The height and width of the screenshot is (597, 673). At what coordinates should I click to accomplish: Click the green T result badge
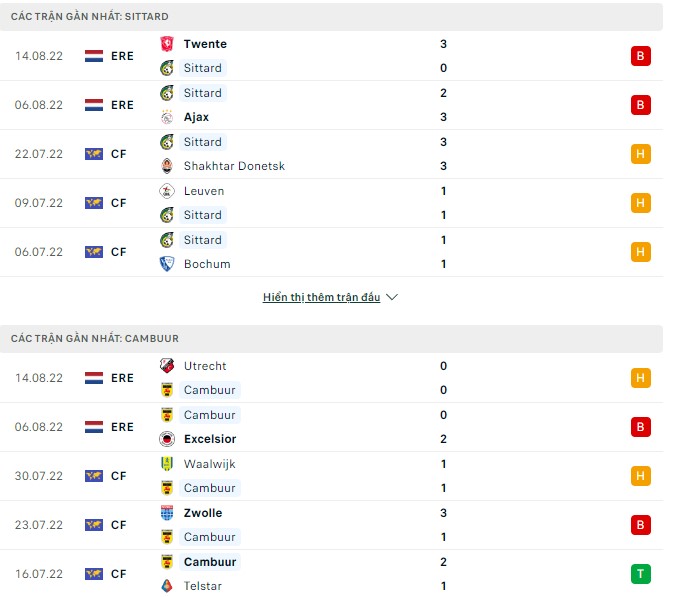640,574
